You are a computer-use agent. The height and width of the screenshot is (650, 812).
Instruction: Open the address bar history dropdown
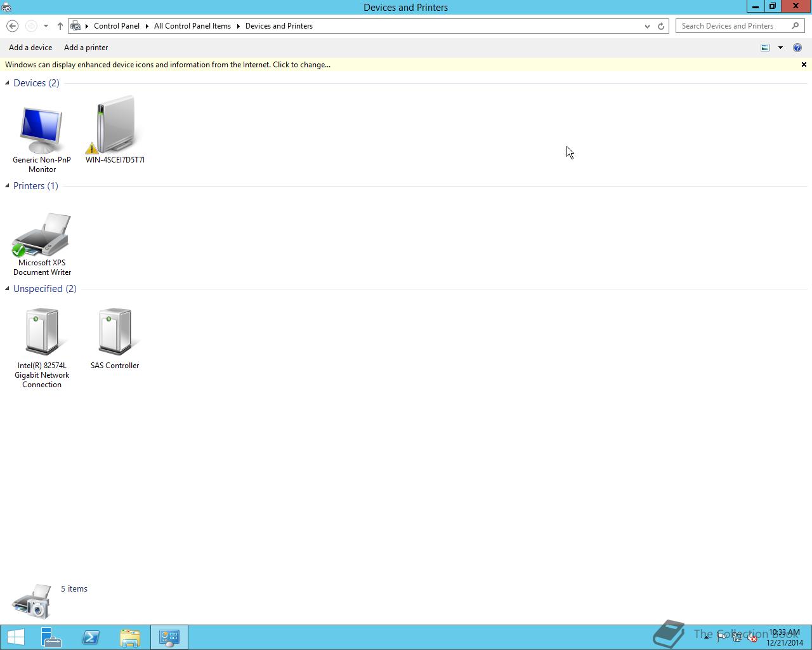coord(647,26)
